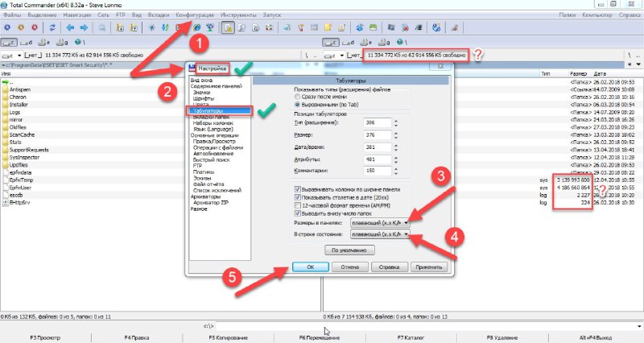
Task: Open file search with the magnifier icon
Action: click(x=102, y=27)
